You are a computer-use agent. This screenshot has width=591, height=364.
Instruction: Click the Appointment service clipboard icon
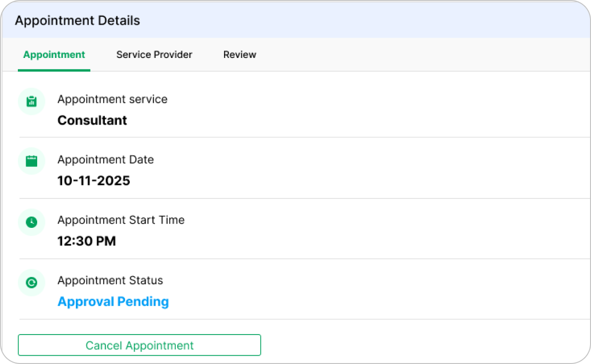point(31,101)
